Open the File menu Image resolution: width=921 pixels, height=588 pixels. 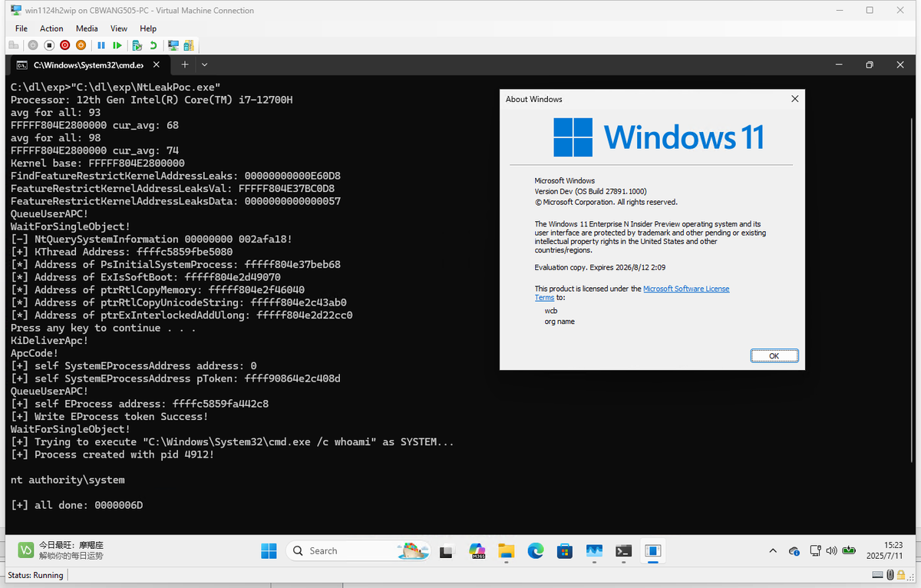click(x=21, y=28)
